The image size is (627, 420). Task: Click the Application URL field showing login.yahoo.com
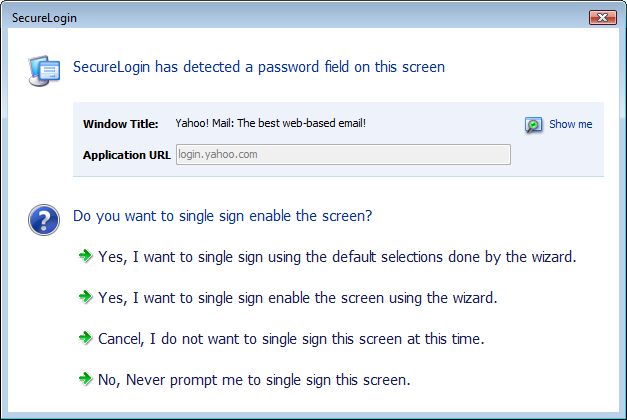pos(342,155)
